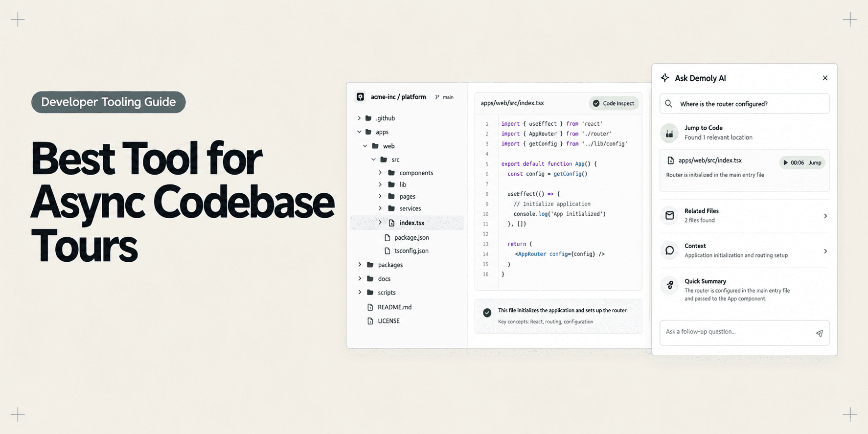Viewport: 868px width, 434px height.
Task: Click the Related Files envelope icon
Action: (669, 215)
